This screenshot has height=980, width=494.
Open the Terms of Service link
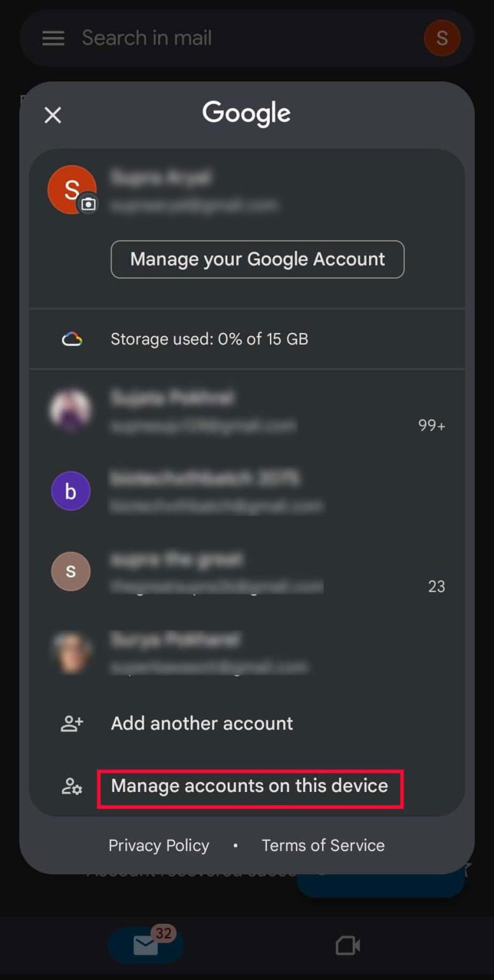pyautogui.click(x=323, y=845)
